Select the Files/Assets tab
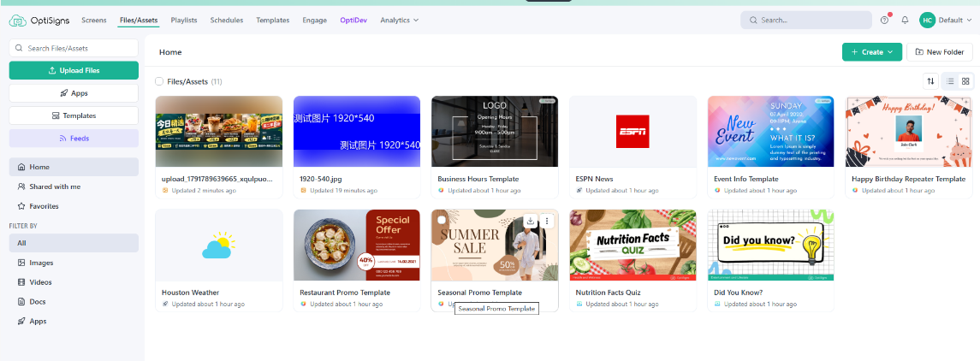This screenshot has width=980, height=361. pos(139,20)
